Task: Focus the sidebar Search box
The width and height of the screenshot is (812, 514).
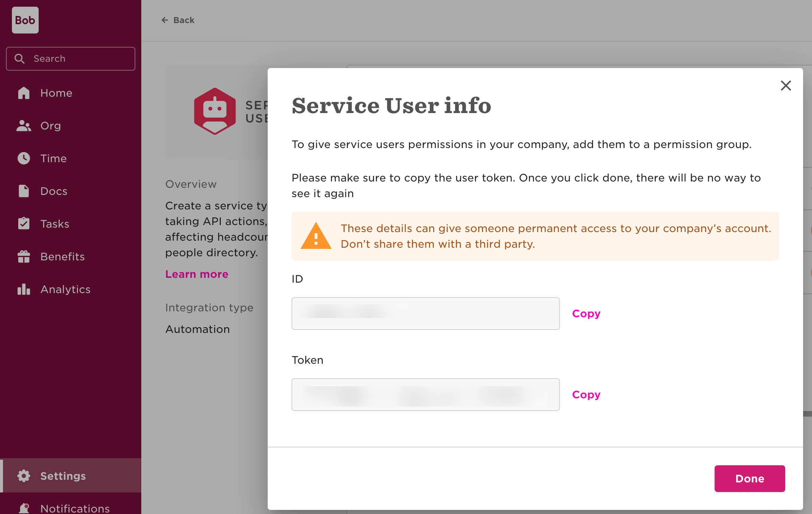Action: click(71, 59)
